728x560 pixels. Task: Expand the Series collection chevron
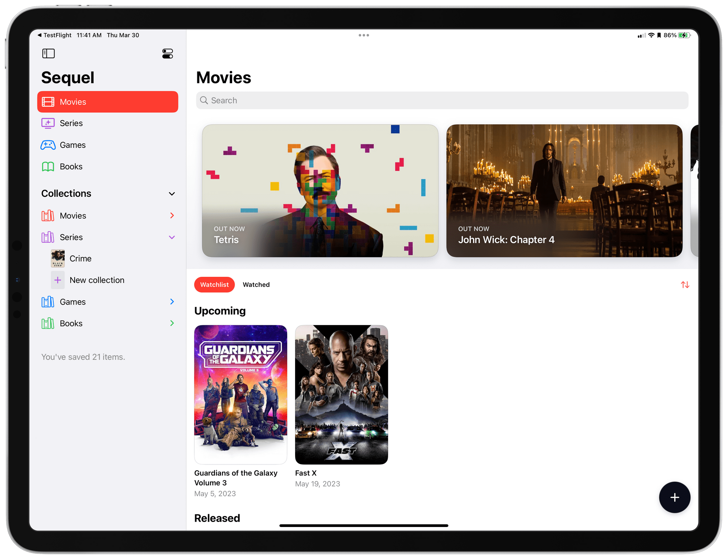[171, 236]
